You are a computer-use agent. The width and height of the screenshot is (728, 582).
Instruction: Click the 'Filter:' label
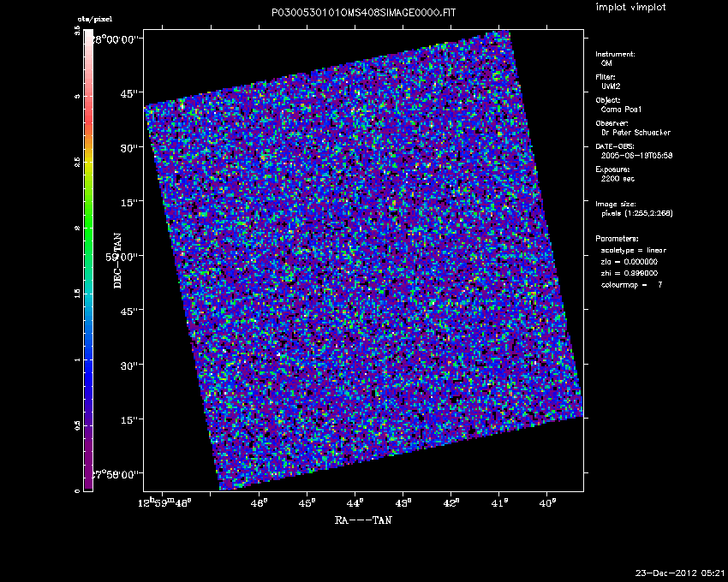point(606,77)
